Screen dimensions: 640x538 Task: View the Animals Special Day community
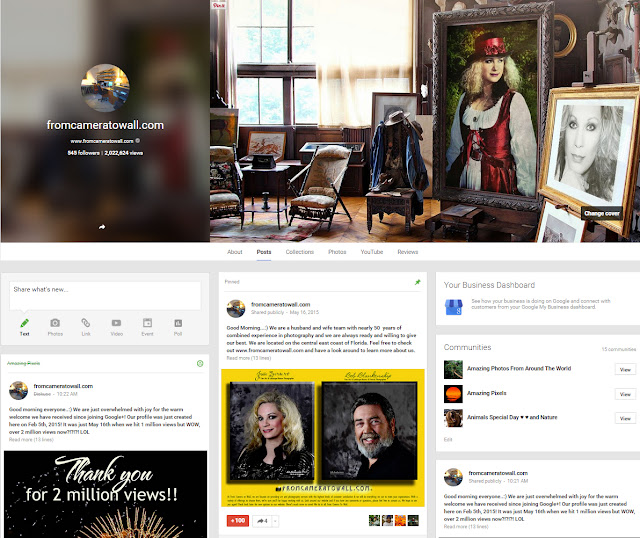tap(625, 418)
